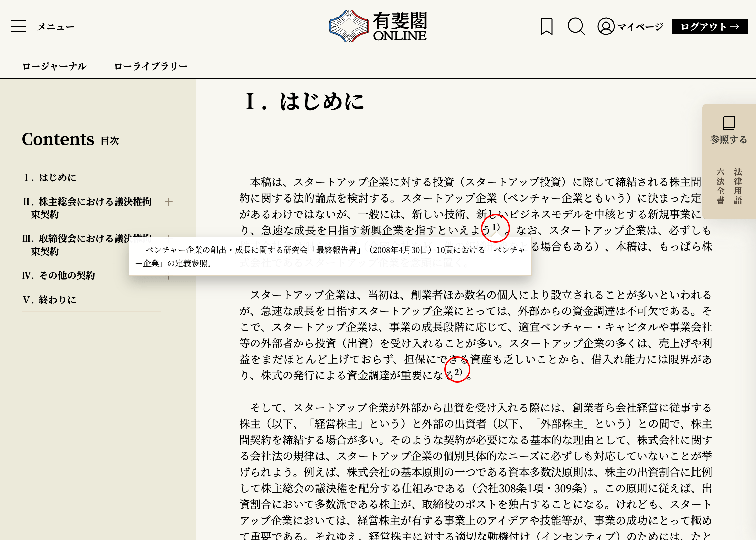Open the ローライブラリー tab
Viewport: 756px width, 540px height.
click(x=151, y=66)
